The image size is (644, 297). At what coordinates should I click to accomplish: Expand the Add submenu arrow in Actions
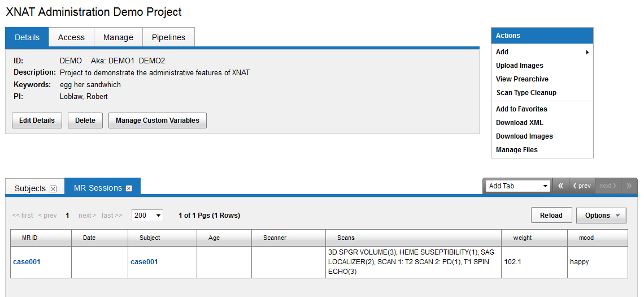point(588,52)
